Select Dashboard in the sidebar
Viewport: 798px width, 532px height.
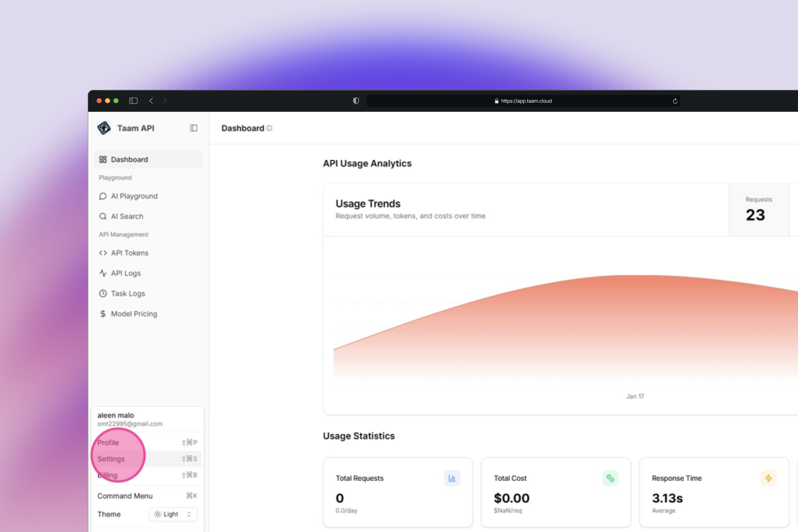coord(129,159)
